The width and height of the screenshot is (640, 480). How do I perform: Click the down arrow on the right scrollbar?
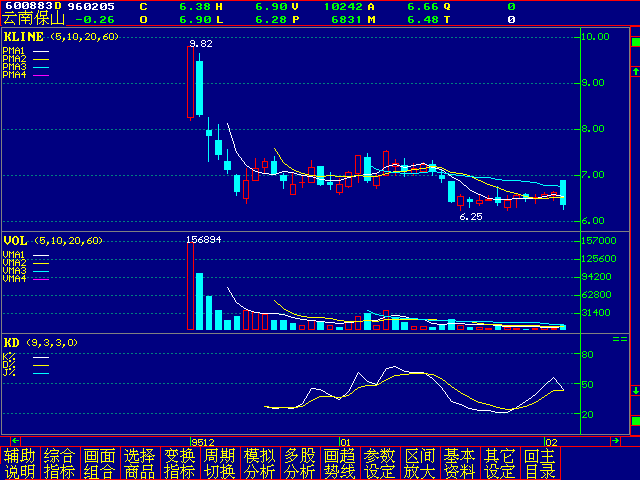point(634,391)
